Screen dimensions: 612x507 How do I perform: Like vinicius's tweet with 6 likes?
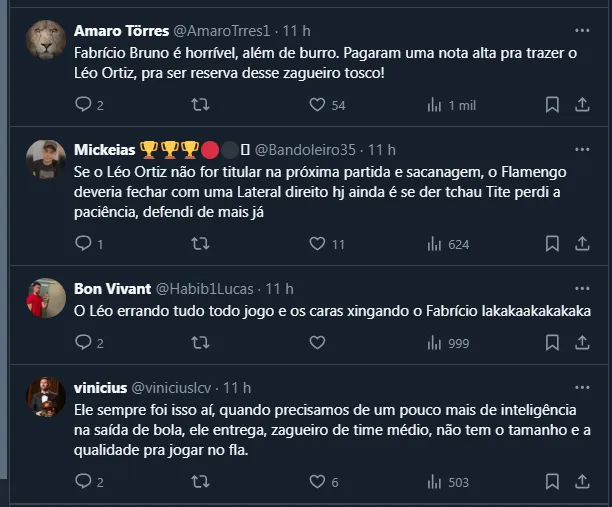317,482
